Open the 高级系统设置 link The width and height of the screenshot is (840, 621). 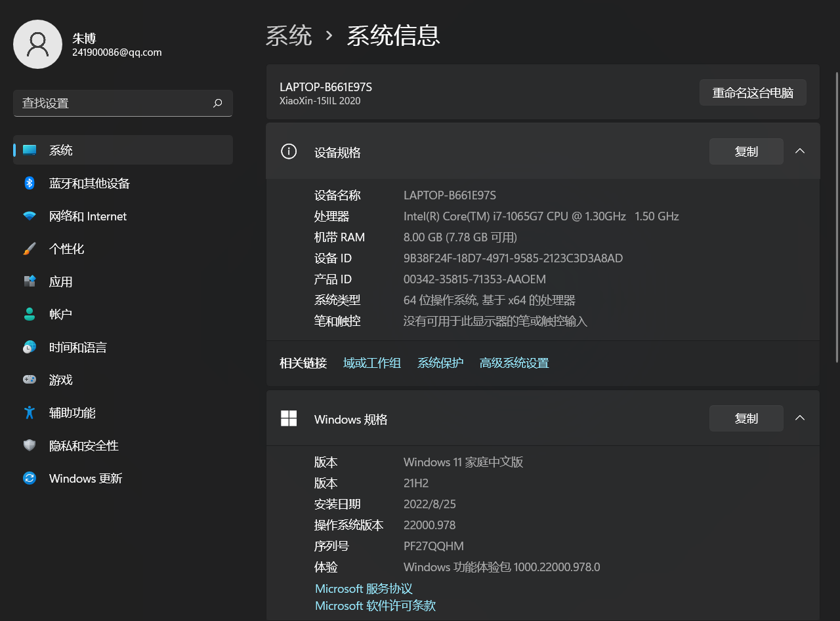[514, 363]
